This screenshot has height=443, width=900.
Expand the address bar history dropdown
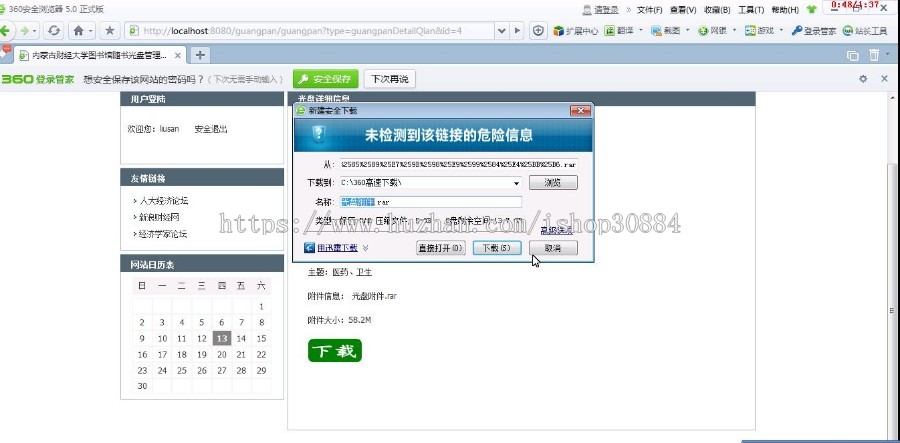point(502,31)
